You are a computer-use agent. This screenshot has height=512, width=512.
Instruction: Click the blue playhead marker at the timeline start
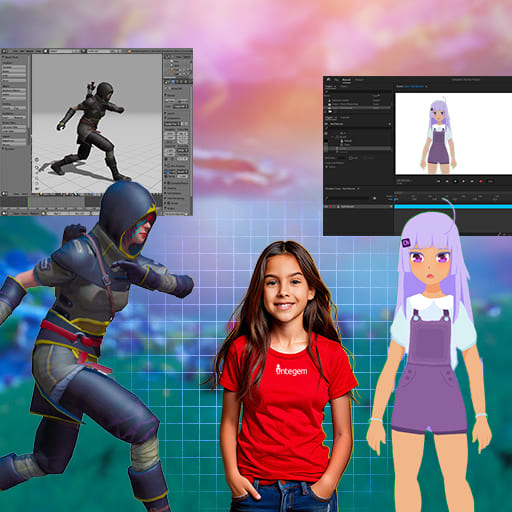pos(395,199)
